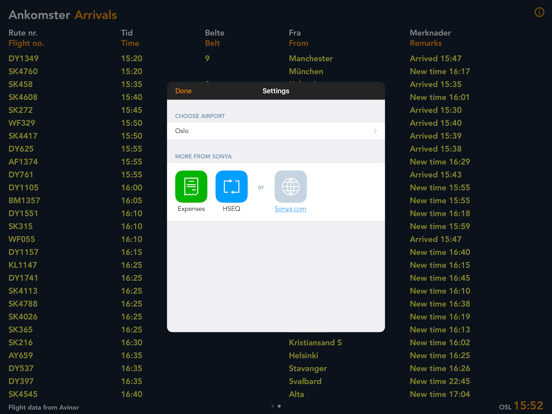
Task: Click the Belt column header
Action: [x=212, y=43]
